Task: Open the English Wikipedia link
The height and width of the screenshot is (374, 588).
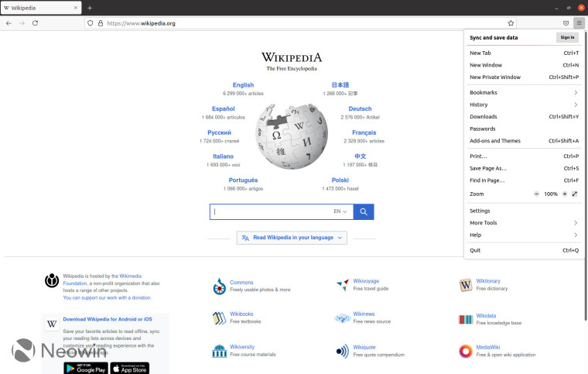Action: pos(243,85)
